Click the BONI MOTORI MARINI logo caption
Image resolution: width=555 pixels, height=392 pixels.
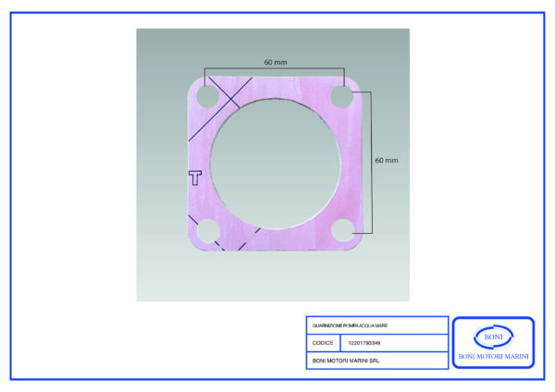(492, 357)
